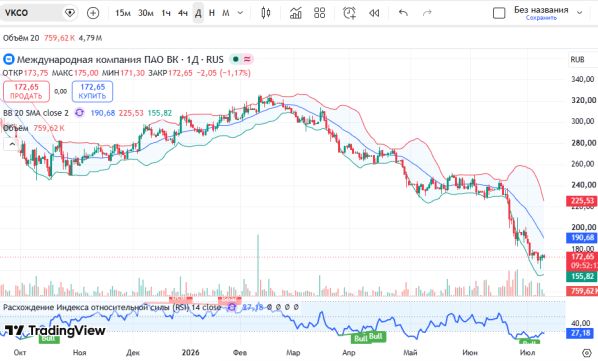Add a symbol to compare with plus icon

point(93,13)
